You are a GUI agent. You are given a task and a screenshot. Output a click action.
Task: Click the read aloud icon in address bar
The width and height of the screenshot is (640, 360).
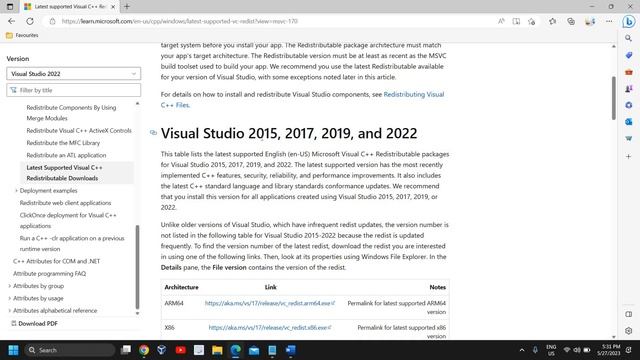pyautogui.click(x=501, y=21)
